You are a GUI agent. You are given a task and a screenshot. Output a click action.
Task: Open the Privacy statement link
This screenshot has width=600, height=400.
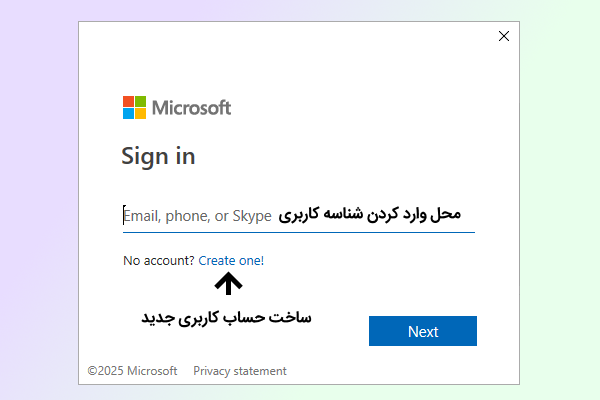point(240,371)
